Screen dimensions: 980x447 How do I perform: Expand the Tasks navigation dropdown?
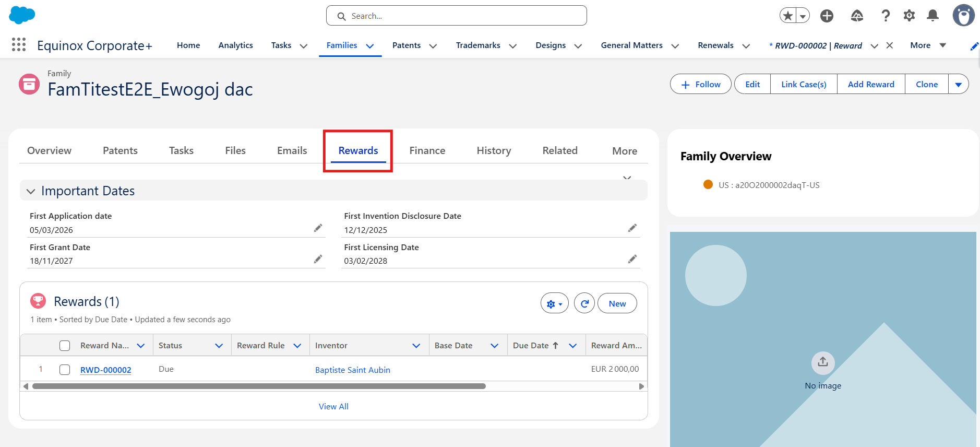coord(304,46)
